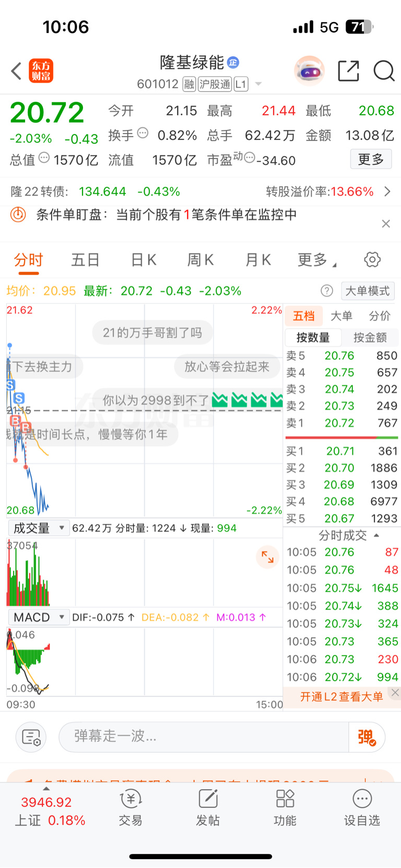Viewport: 401px width, 868px height.
Task: Tap the share icon in header
Action: [348, 71]
